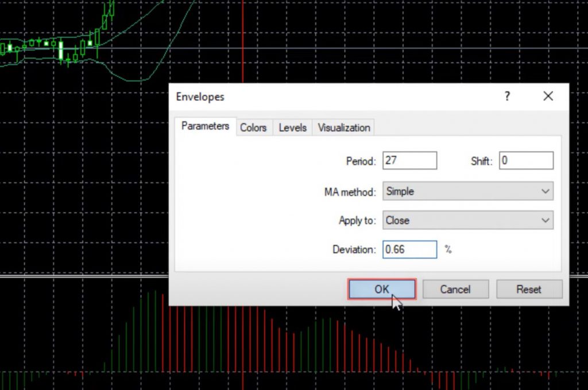
Task: Click into the Period input field
Action: [409, 161]
